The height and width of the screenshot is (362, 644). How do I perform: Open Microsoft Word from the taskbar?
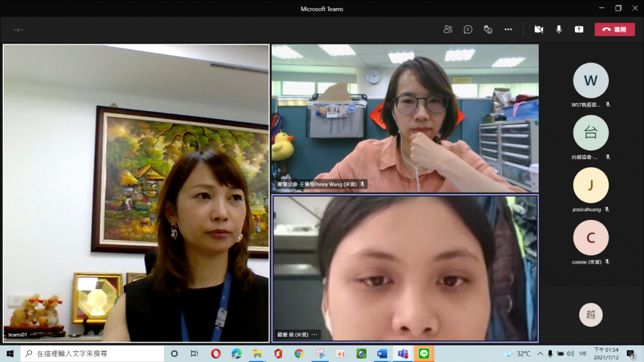[x=382, y=353]
